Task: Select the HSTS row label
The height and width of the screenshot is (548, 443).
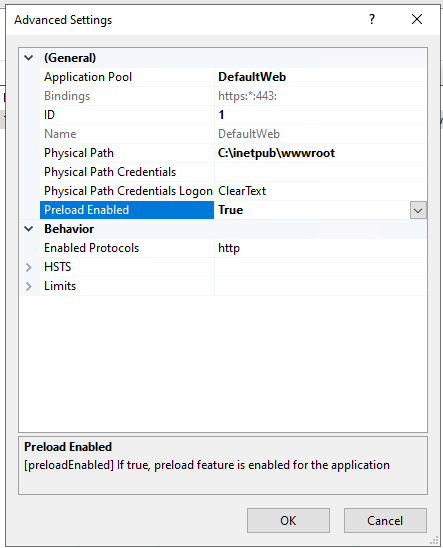Action: [58, 267]
